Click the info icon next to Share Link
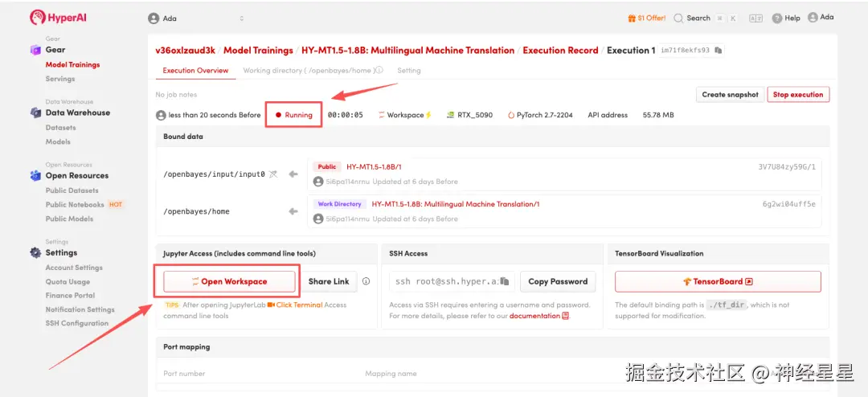This screenshot has height=397, width=868. click(366, 281)
